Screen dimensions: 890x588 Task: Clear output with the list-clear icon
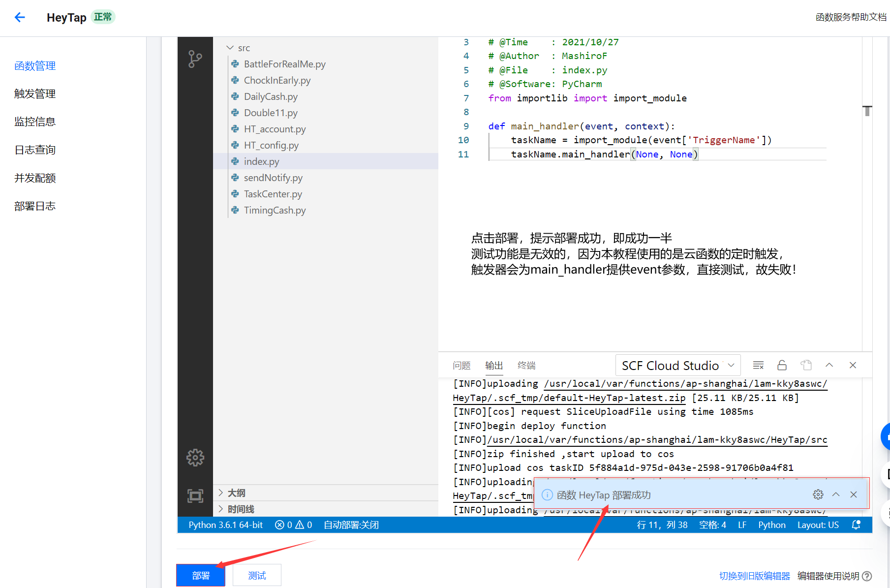point(758,365)
